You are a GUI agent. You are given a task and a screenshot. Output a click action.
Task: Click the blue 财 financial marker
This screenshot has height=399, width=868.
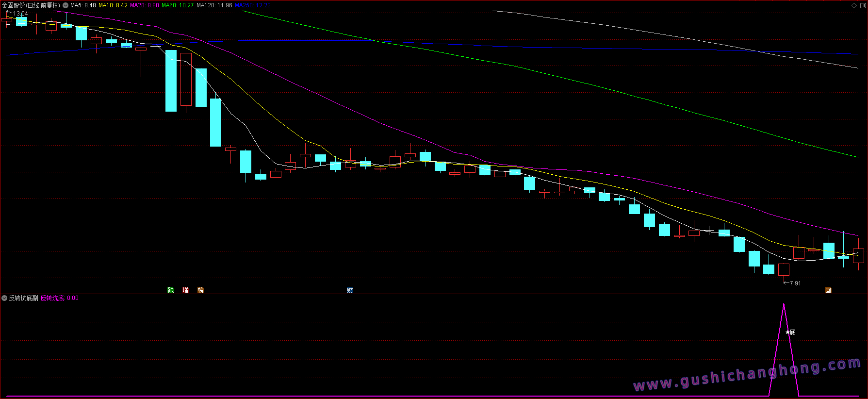click(x=350, y=290)
